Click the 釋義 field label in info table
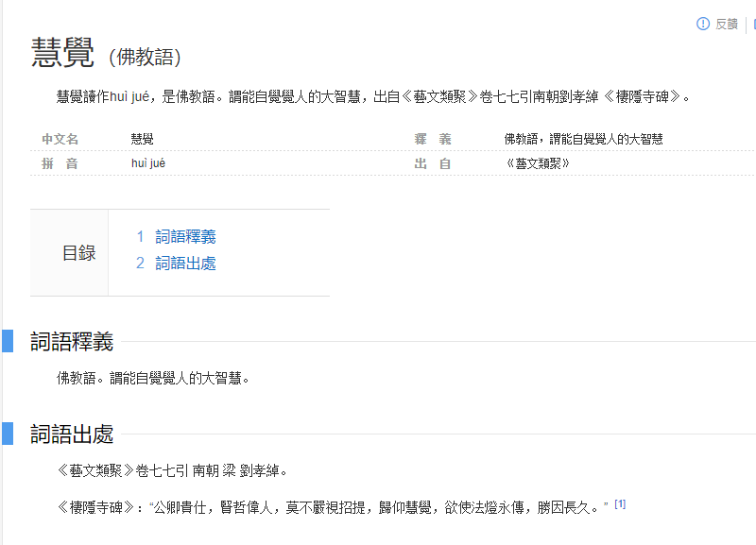Screen dimensions: 756x545 pyautogui.click(x=432, y=139)
